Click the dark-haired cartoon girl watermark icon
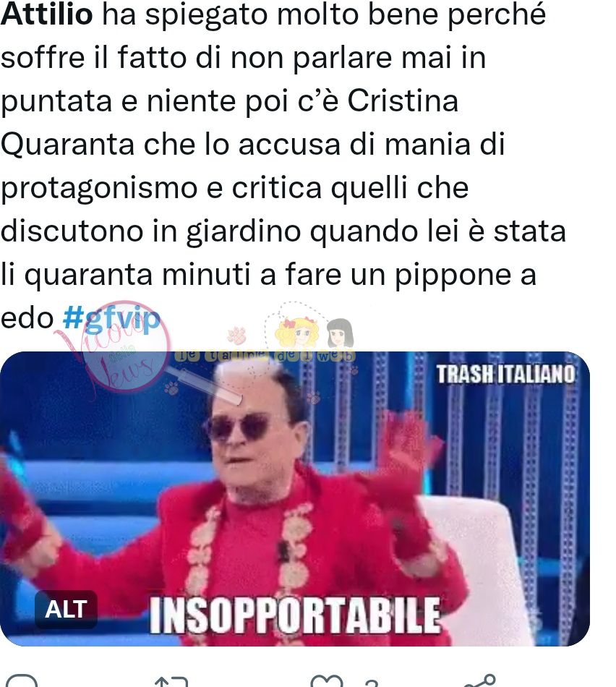Viewport: 616px width, 687px height. [x=340, y=333]
